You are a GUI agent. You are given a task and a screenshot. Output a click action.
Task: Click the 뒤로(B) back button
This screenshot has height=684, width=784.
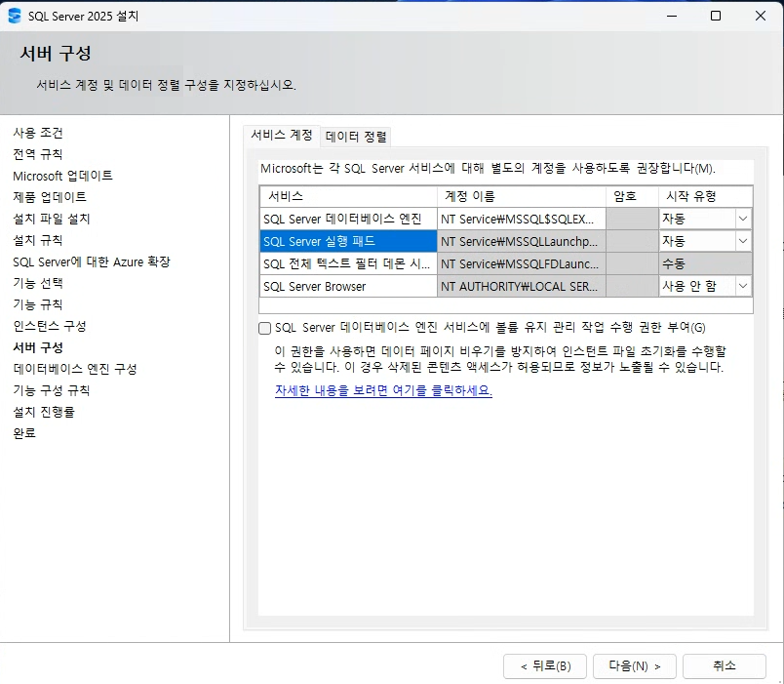[x=545, y=666]
